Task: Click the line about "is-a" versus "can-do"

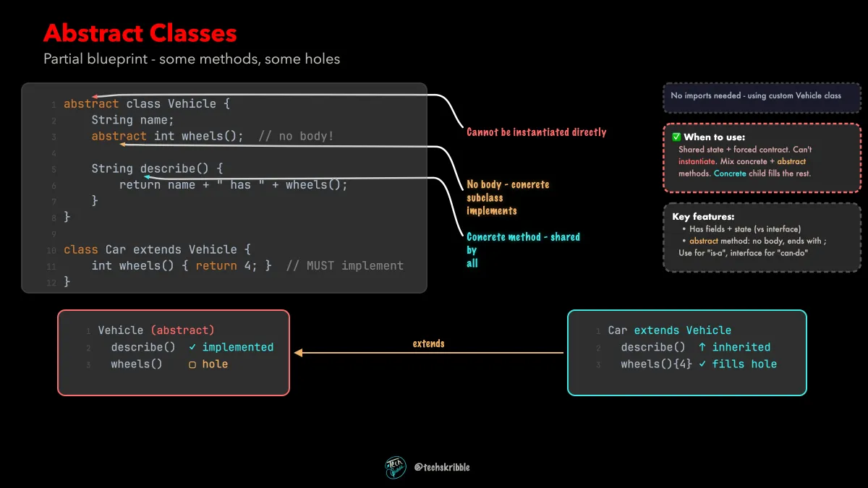Action: point(743,253)
